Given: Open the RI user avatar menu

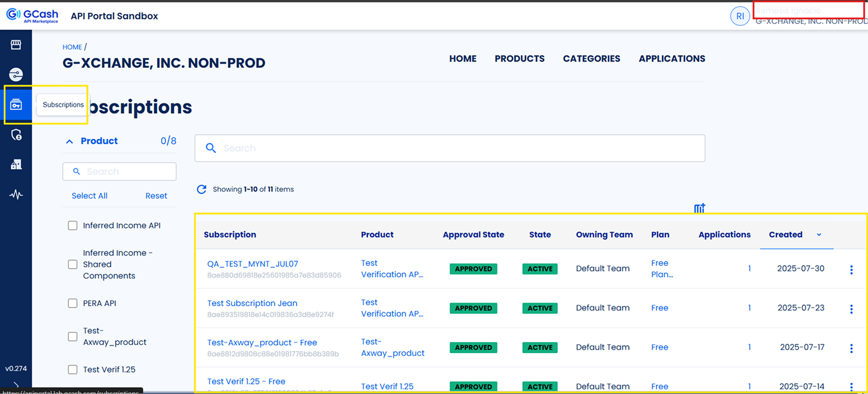Looking at the screenshot, I should click(740, 16).
